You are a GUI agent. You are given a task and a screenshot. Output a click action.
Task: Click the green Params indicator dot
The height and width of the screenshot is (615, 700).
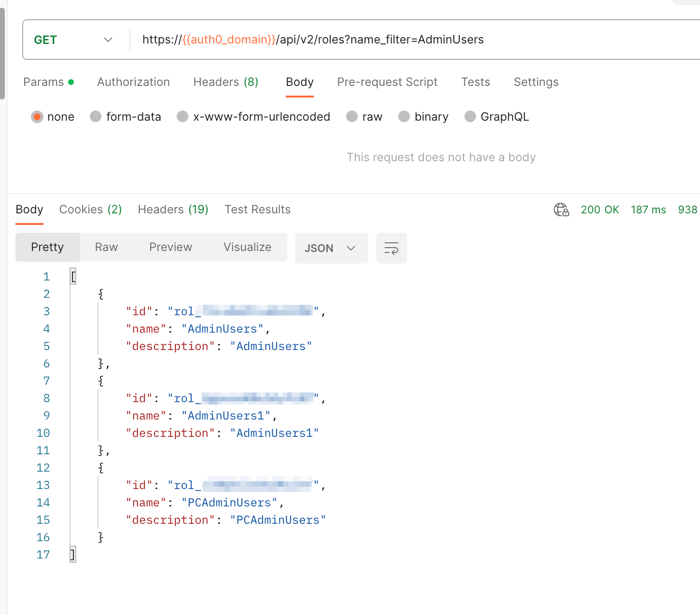(x=71, y=82)
